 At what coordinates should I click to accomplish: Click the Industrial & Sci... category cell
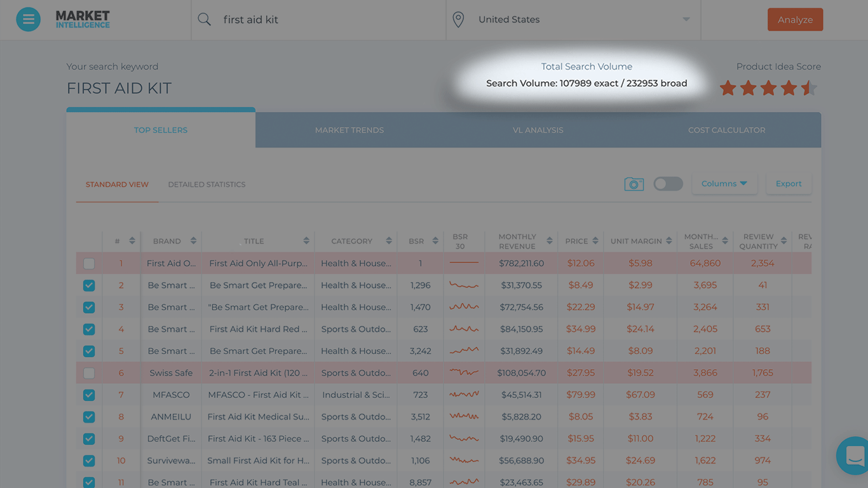(x=356, y=395)
